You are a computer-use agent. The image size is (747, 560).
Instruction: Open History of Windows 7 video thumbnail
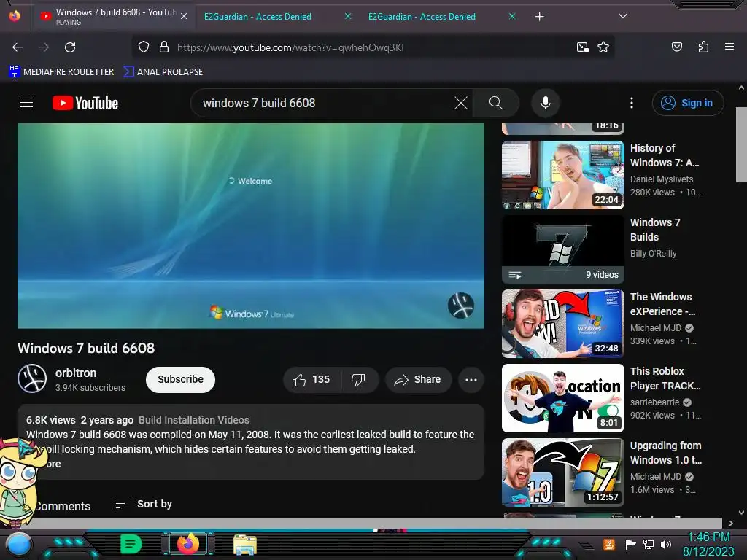(562, 175)
